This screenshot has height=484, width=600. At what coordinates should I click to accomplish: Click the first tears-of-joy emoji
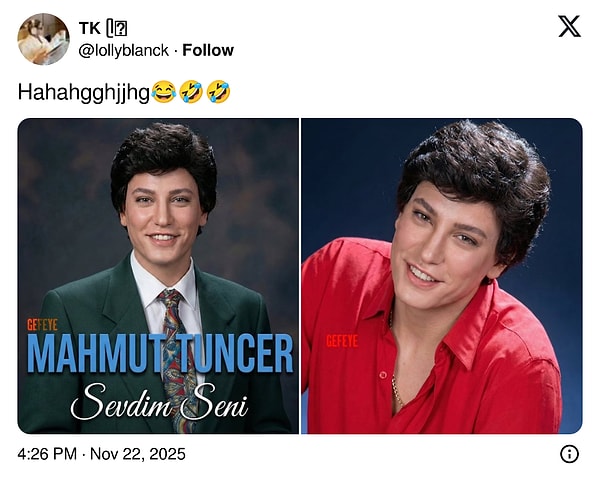pyautogui.click(x=164, y=92)
